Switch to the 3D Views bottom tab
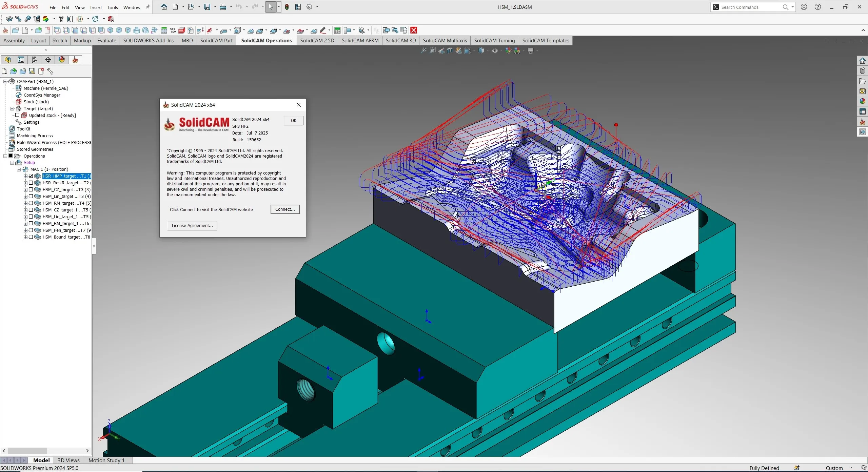Screen dimensions: 868x472 [68, 460]
